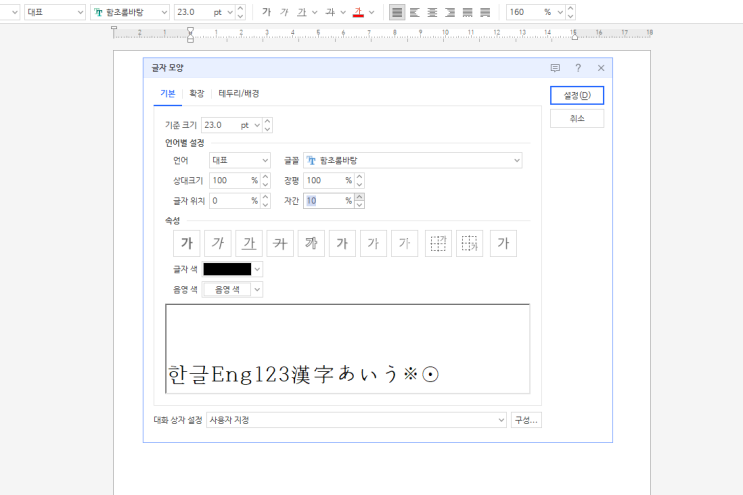Decrease 자간 with the down arrow
743x495 pixels.
(x=360, y=205)
